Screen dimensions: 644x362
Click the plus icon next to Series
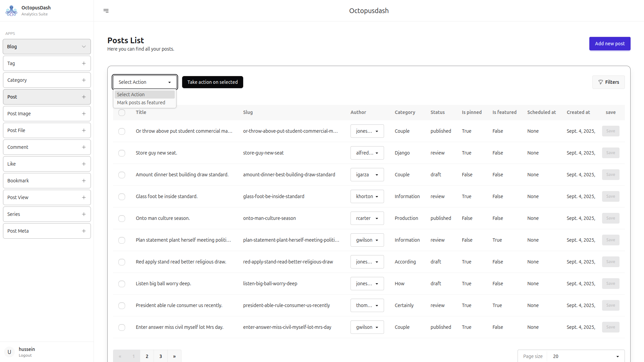pos(84,214)
